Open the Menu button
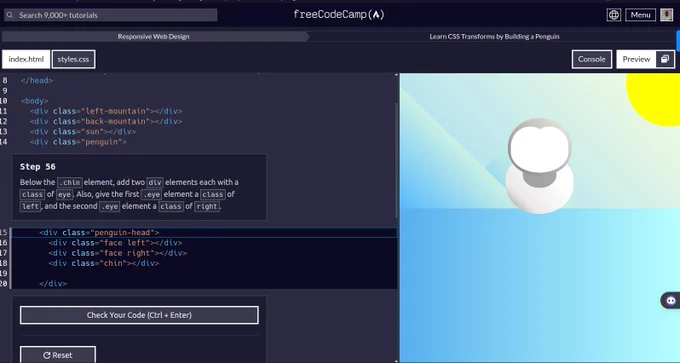This screenshot has width=680, height=363. [641, 15]
